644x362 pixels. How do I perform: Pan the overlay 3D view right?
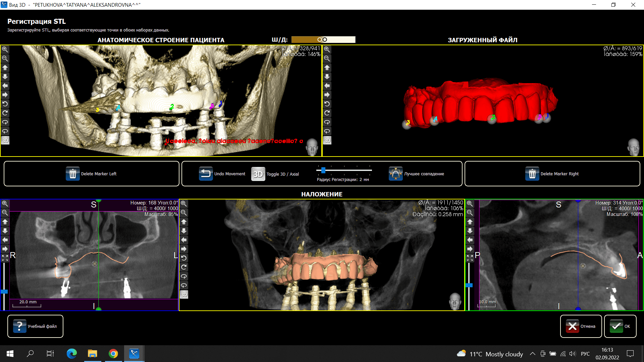pos(184,249)
